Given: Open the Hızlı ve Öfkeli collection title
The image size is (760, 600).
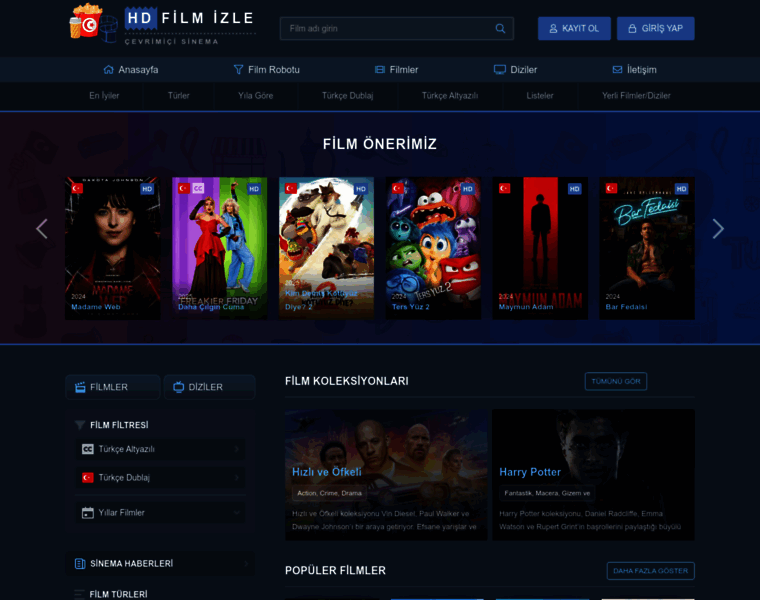Looking at the screenshot, I should (x=327, y=472).
